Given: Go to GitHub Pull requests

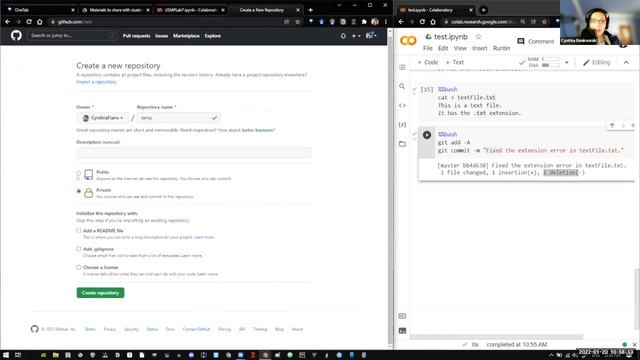Looking at the screenshot, I should (136, 36).
